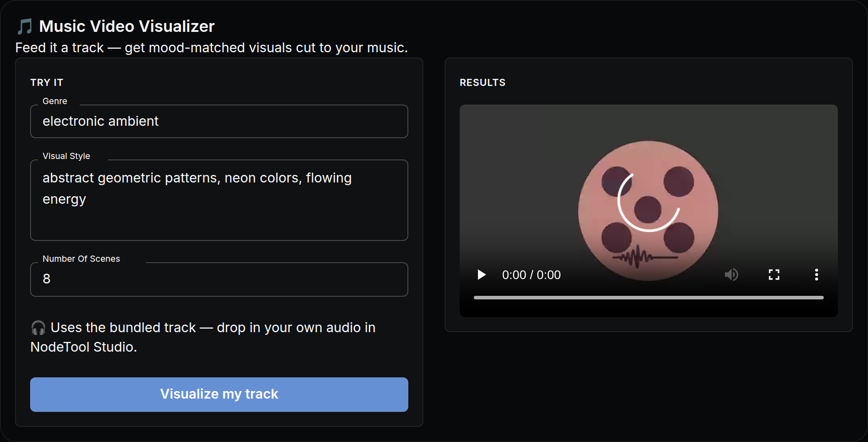The image size is (868, 442).
Task: Click the music note icon beside the title
Action: [x=25, y=27]
